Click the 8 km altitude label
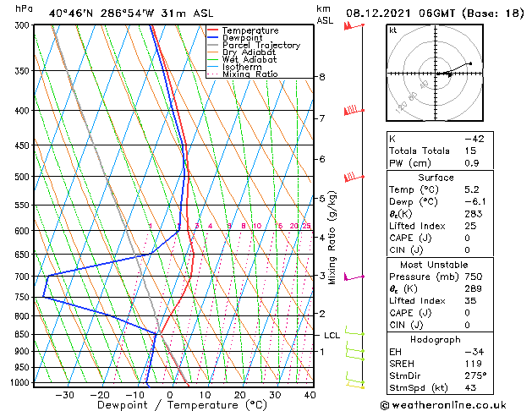 322,77
